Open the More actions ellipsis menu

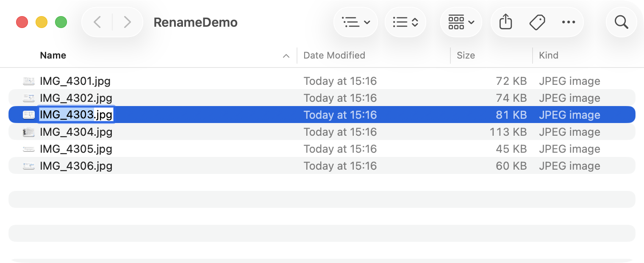568,22
